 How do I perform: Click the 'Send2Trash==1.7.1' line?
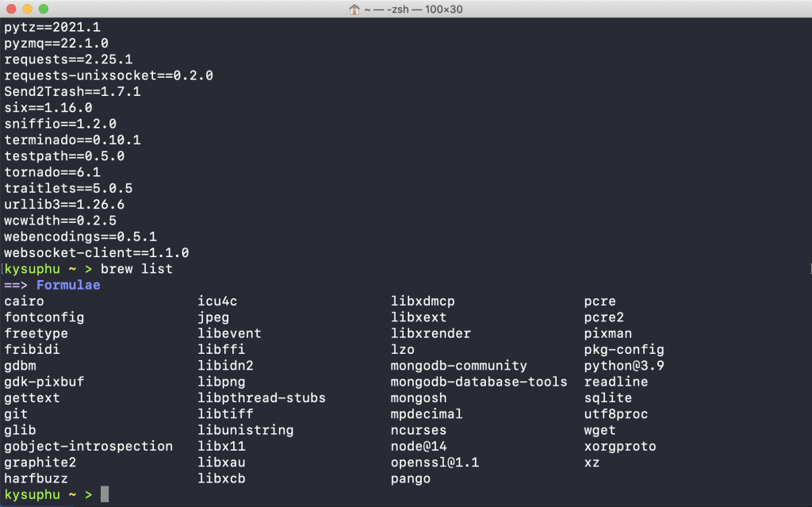(x=72, y=91)
